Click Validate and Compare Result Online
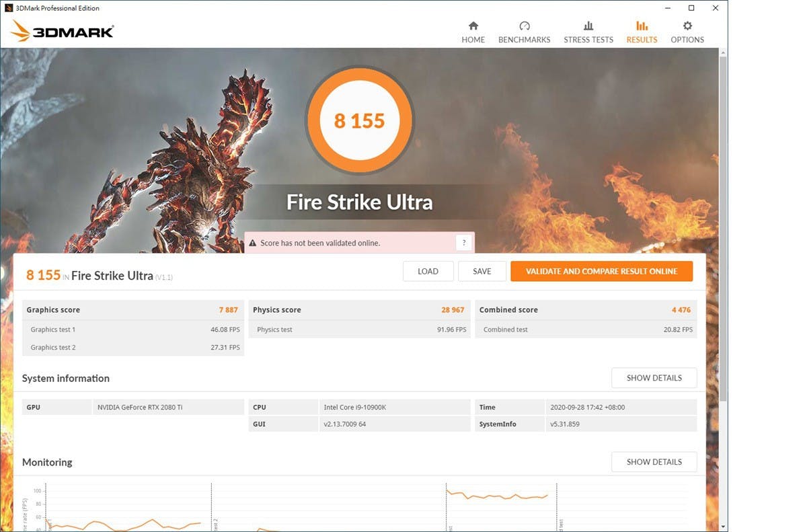The image size is (807, 532). (601, 271)
